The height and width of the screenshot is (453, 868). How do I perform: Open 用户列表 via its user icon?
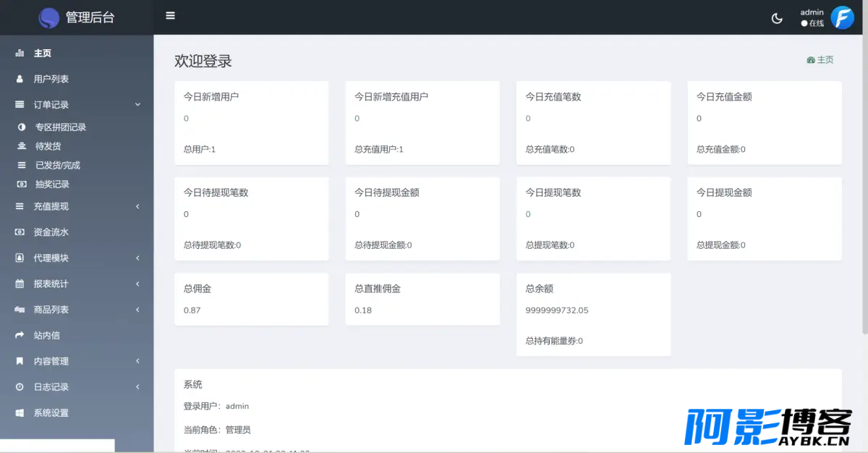(x=20, y=79)
